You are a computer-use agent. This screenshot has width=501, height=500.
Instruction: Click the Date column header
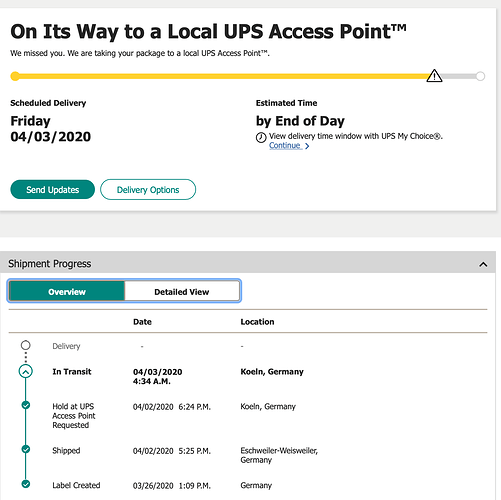tap(142, 322)
